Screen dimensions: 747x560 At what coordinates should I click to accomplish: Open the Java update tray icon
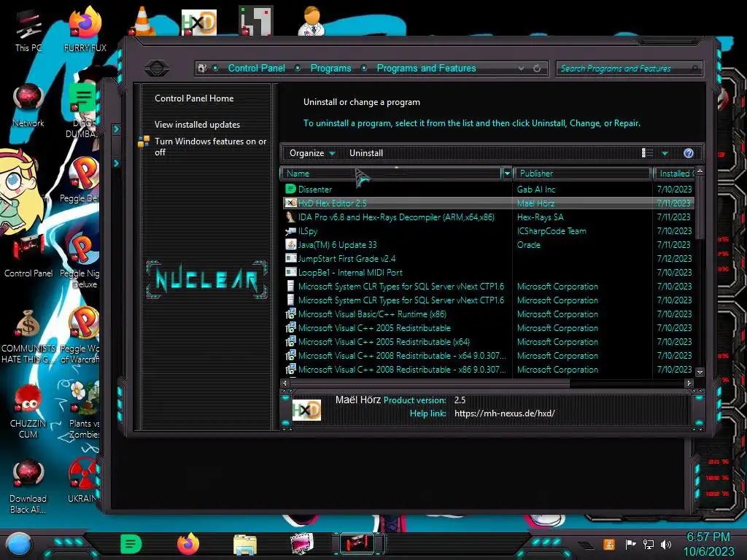[x=609, y=544]
